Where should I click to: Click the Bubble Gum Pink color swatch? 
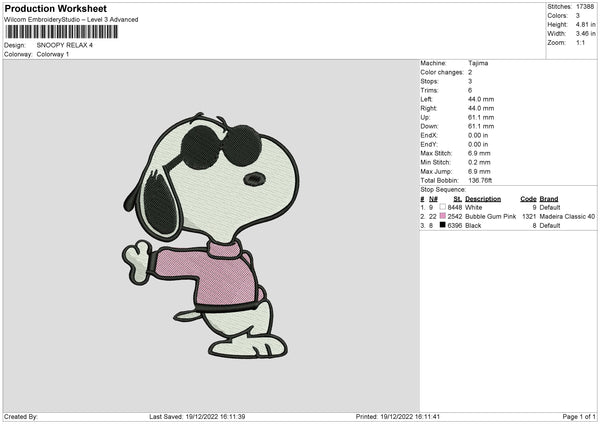point(442,216)
